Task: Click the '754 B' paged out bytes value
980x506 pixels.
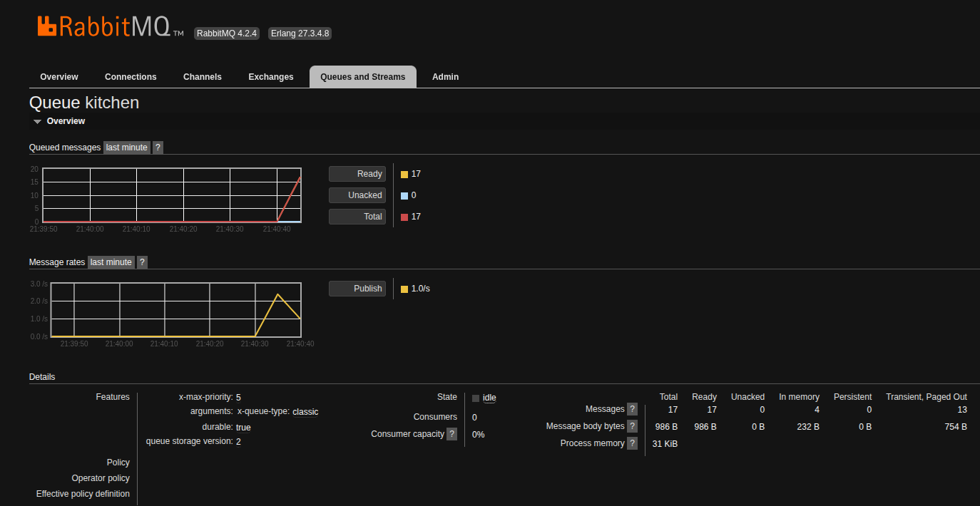Action: click(955, 426)
